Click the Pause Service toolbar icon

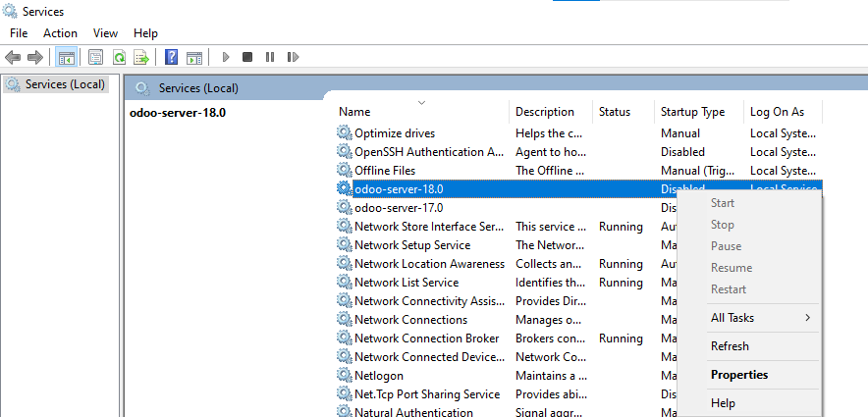pyautogui.click(x=270, y=57)
